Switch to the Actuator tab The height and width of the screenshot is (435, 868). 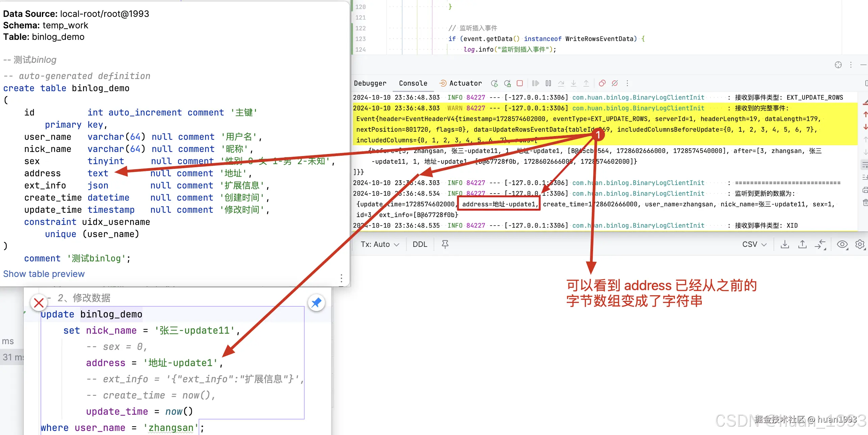(465, 83)
